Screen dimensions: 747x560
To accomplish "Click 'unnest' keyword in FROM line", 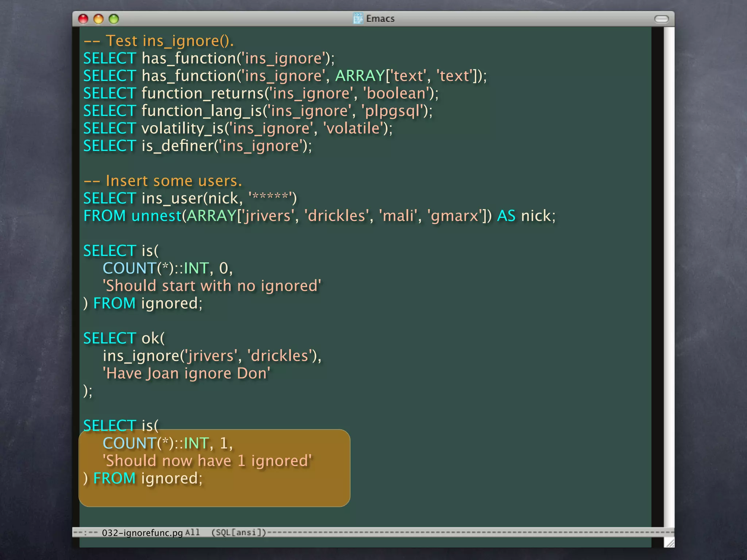I will [156, 216].
